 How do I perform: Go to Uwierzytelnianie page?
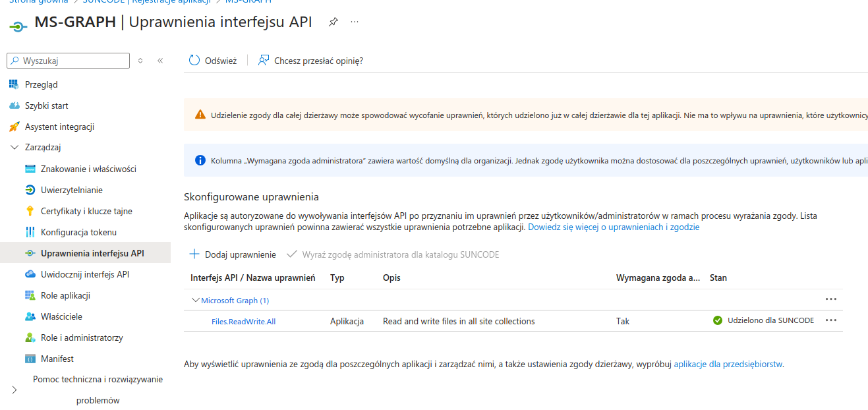click(72, 190)
